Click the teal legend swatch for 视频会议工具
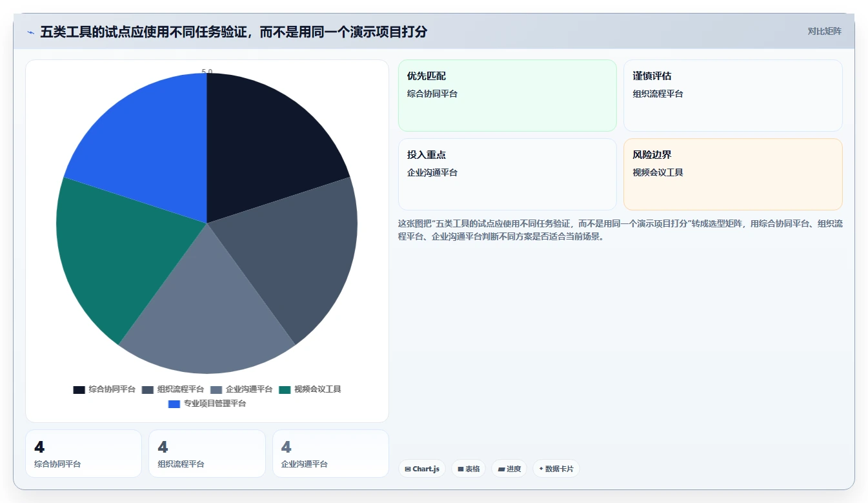The height and width of the screenshot is (503, 868). 285,389
